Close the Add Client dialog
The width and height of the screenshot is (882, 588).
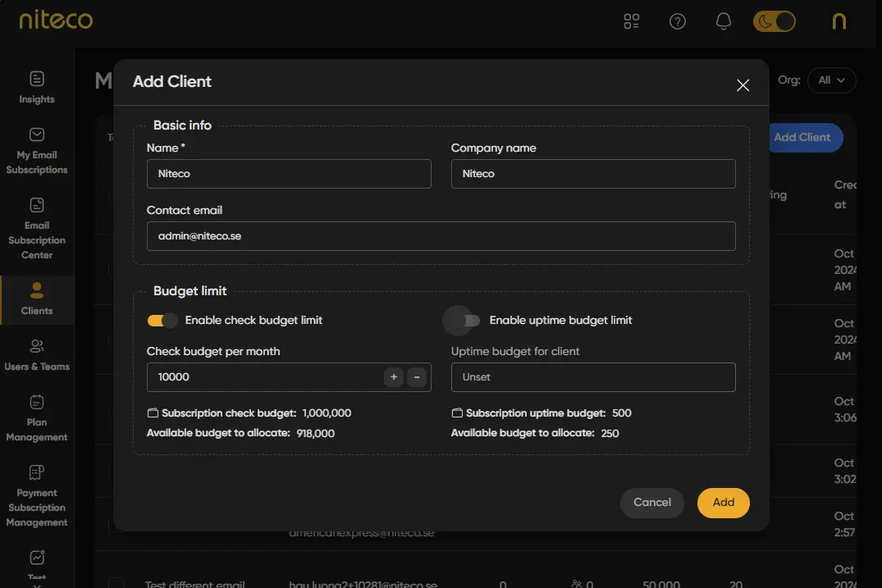(x=743, y=85)
